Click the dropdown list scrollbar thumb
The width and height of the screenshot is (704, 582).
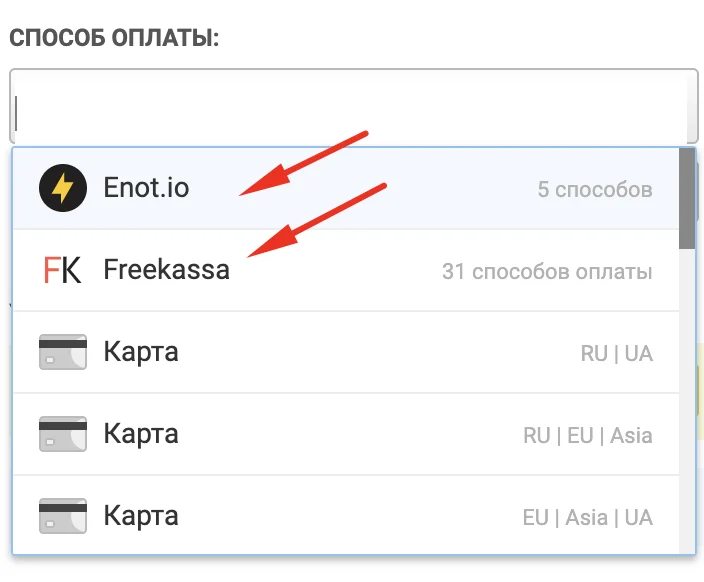(x=686, y=198)
